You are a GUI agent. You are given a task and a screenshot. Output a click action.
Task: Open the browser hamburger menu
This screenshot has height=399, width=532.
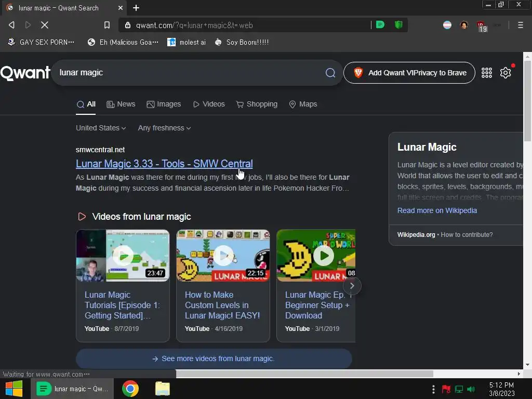point(520,25)
